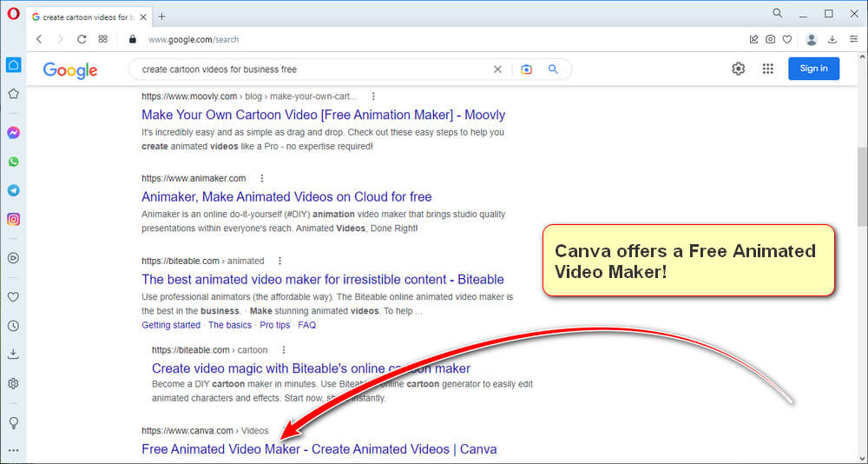Go forward to the next page
Viewport: 868px width, 464px height.
click(61, 39)
